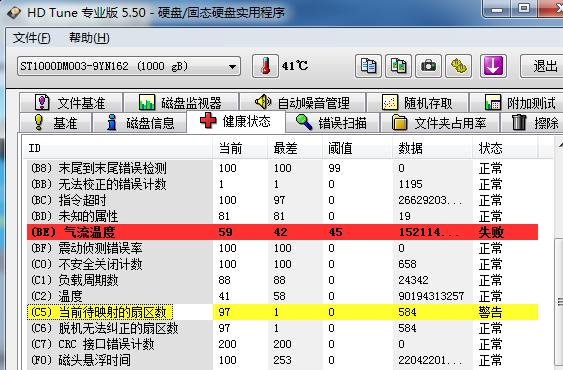Open the 文件(F) menu
The height and width of the screenshot is (370, 563).
tap(32, 38)
